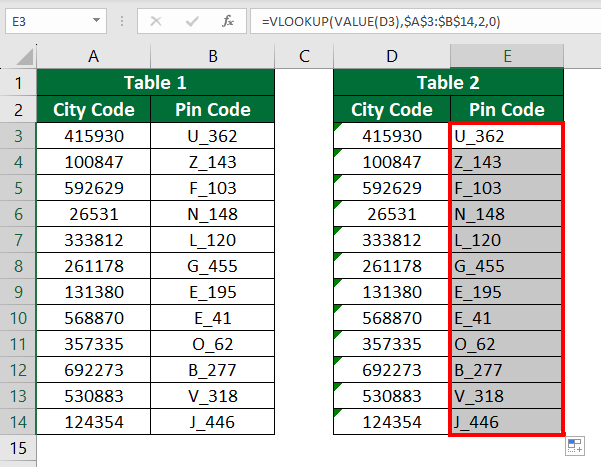This screenshot has width=601, height=467.
Task: Click the Table 2 title cell
Action: [x=448, y=82]
